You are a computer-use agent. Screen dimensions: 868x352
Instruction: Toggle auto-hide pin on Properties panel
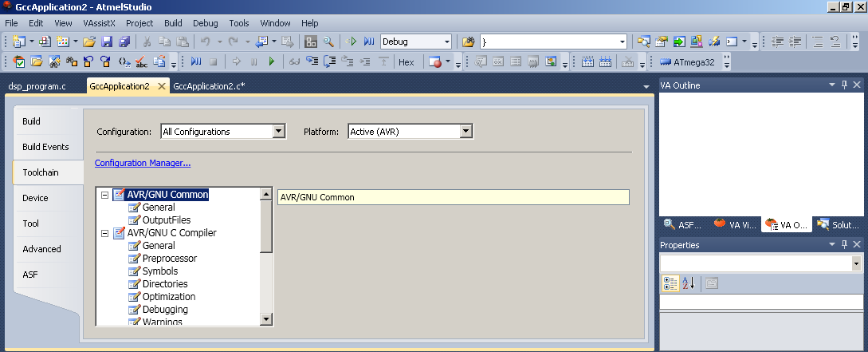click(x=845, y=244)
